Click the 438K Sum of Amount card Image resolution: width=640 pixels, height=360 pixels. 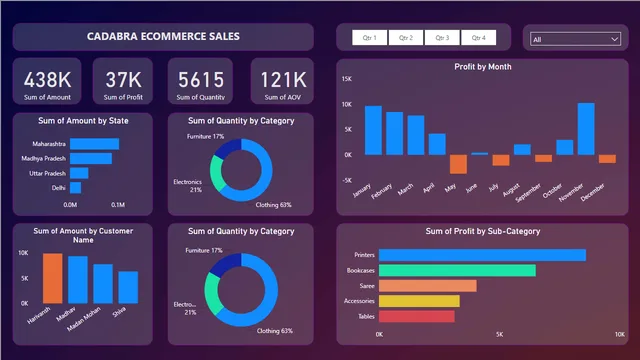pyautogui.click(x=47, y=81)
